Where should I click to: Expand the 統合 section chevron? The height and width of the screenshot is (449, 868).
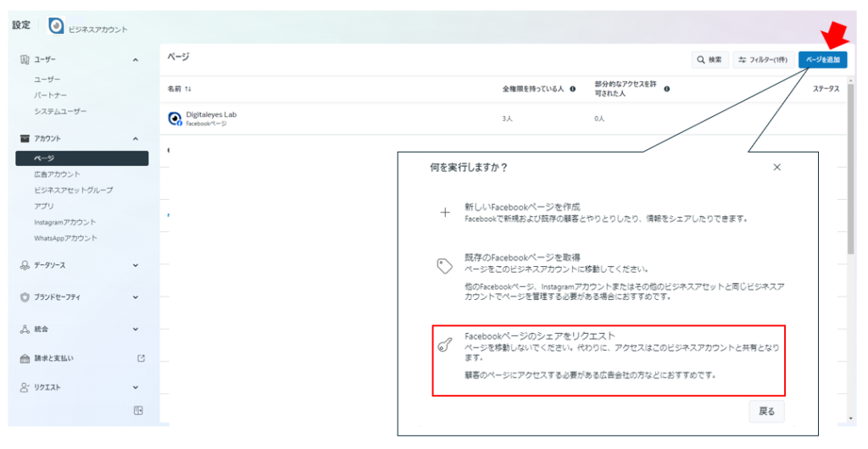pos(136,330)
